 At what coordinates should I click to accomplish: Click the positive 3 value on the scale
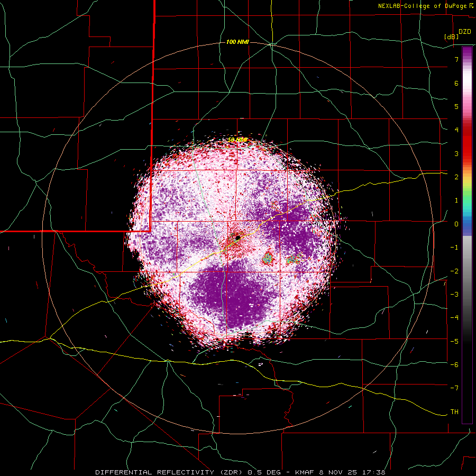(456, 153)
